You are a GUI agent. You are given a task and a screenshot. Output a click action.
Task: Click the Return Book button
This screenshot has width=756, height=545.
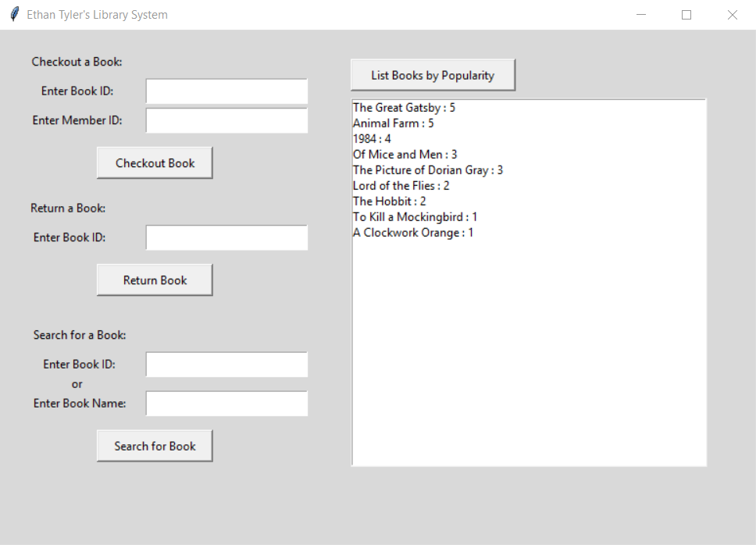click(155, 280)
